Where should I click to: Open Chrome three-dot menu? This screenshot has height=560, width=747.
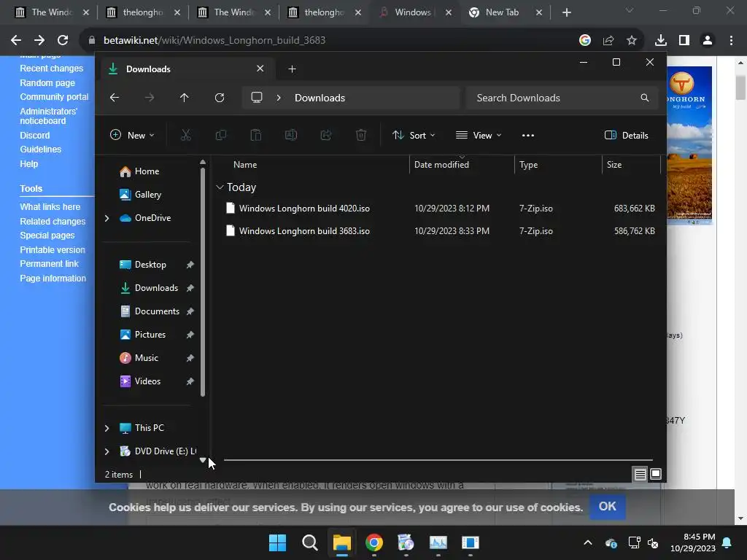(731, 41)
